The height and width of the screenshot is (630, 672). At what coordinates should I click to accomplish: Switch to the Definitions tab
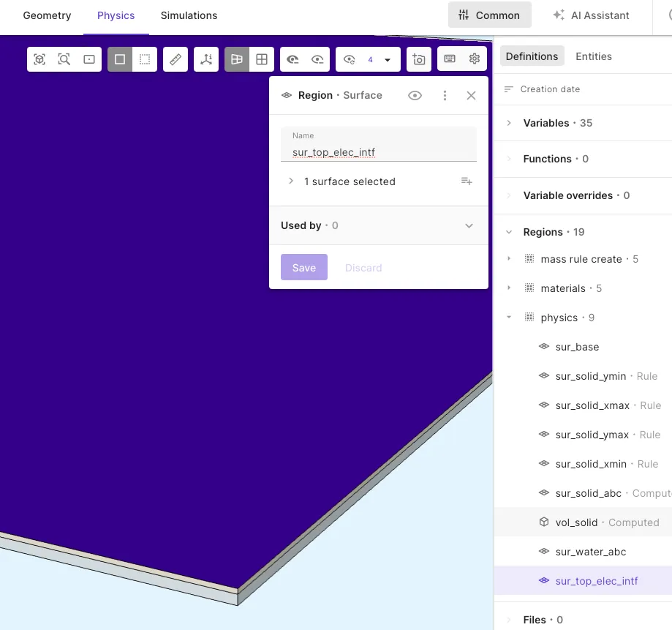point(532,56)
